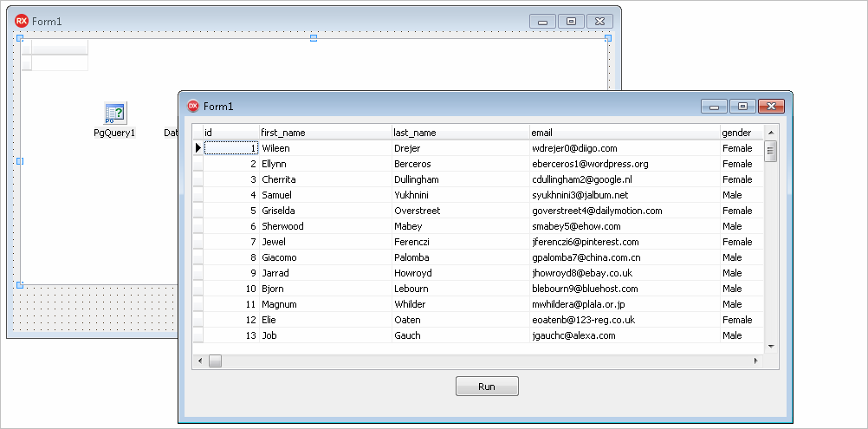Viewport: 868px width, 429px height.
Task: Select the cell 'eoatenb@123-reg.co.uk'
Action: click(625, 320)
